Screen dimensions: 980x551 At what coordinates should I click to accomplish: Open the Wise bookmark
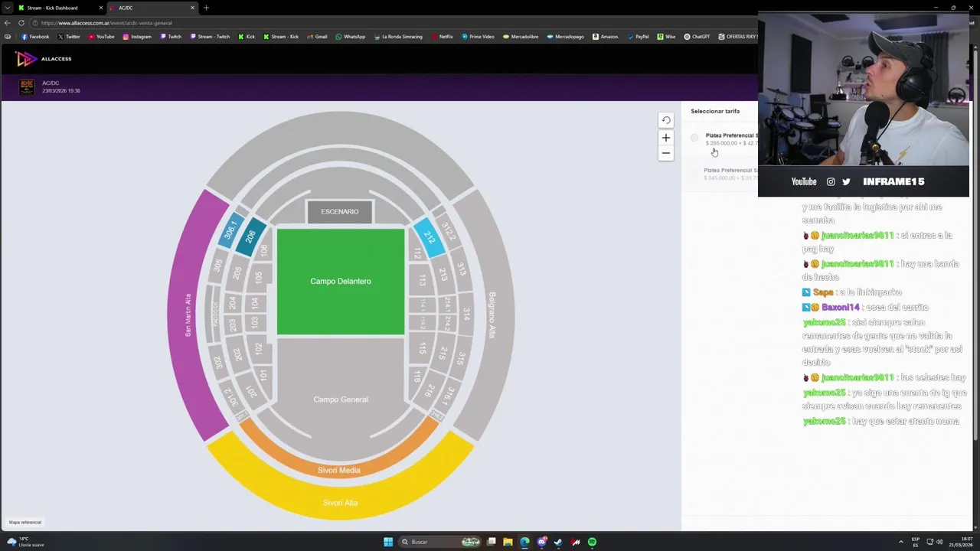pyautogui.click(x=666, y=37)
